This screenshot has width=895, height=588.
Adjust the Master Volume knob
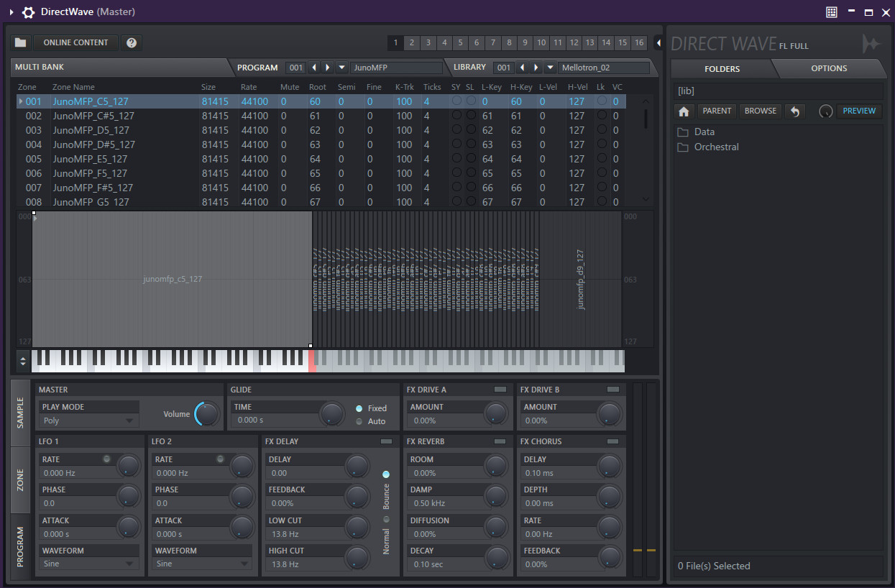[208, 414]
